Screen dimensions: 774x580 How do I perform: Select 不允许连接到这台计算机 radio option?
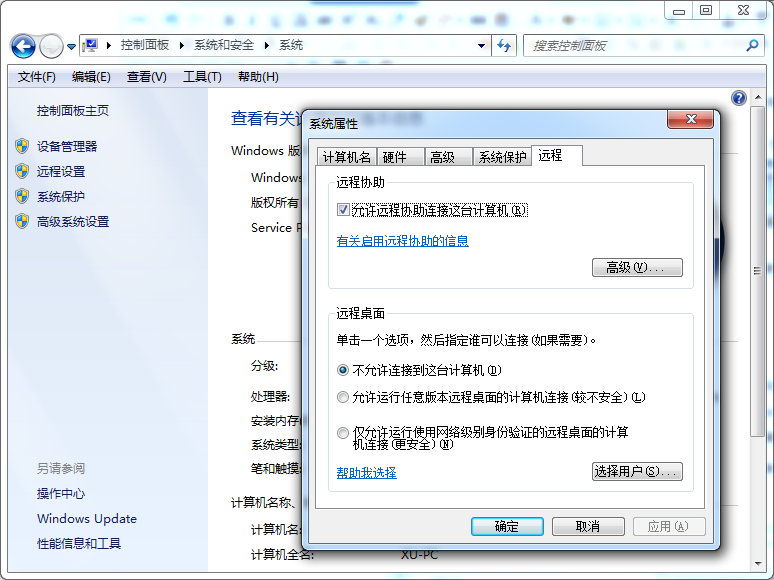pyautogui.click(x=343, y=370)
